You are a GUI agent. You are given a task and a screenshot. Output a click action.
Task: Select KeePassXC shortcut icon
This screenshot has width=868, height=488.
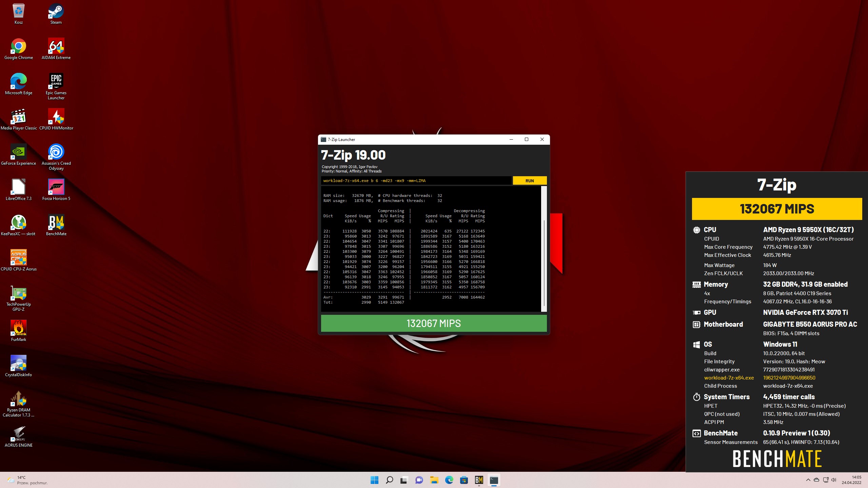[19, 225]
